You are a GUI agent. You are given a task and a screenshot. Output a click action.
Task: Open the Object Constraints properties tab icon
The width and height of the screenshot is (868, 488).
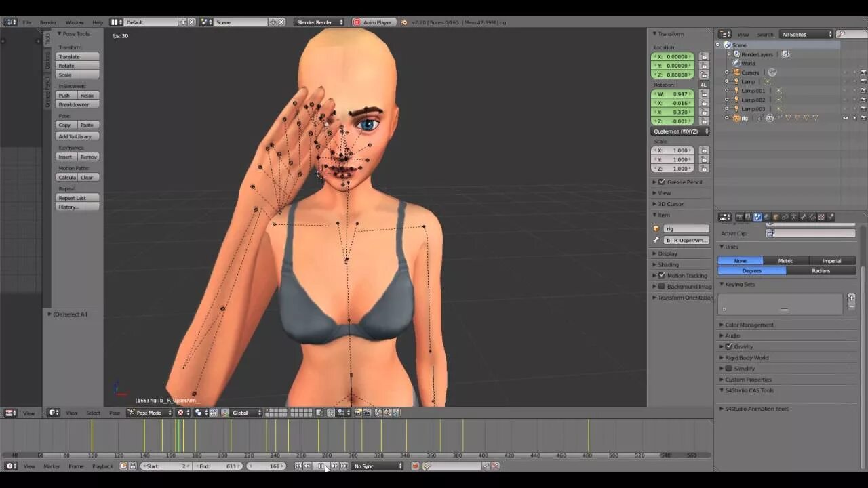pos(785,217)
